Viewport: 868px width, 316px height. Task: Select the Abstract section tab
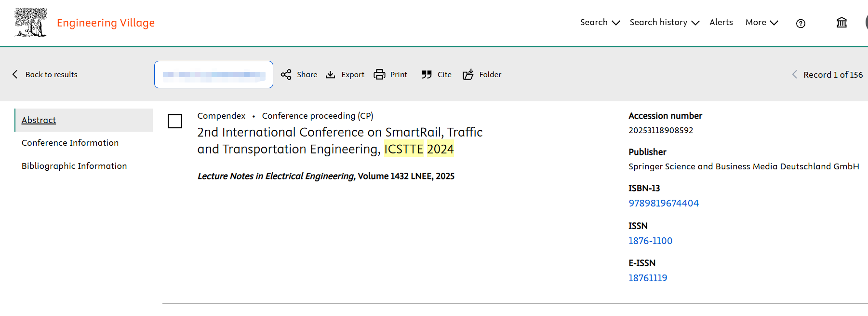coord(39,120)
